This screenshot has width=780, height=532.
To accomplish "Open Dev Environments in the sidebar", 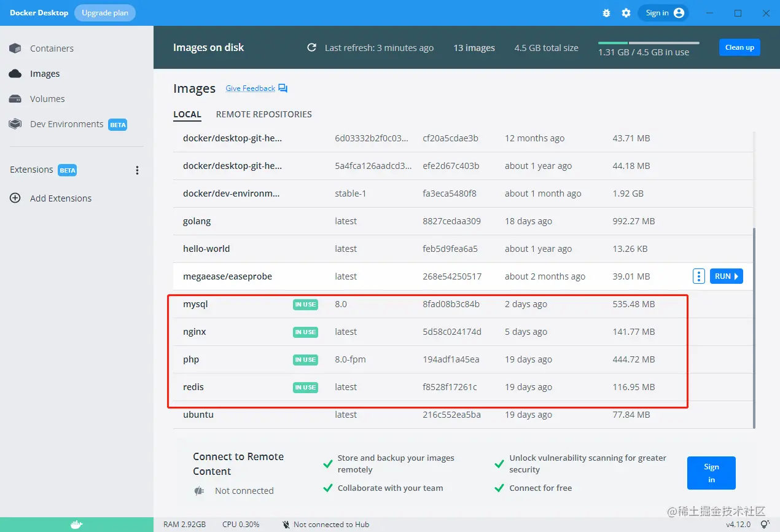I will tap(67, 124).
